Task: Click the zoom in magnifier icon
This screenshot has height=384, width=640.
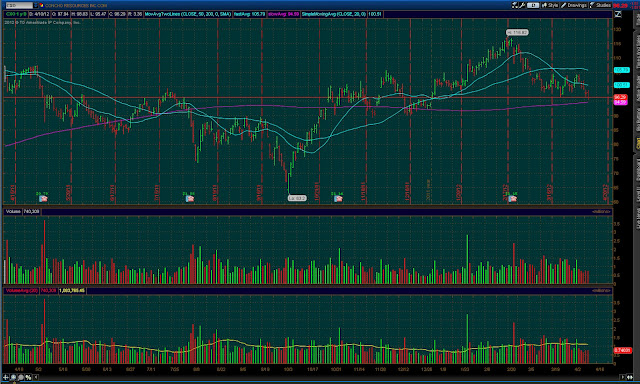Action: 13,377
